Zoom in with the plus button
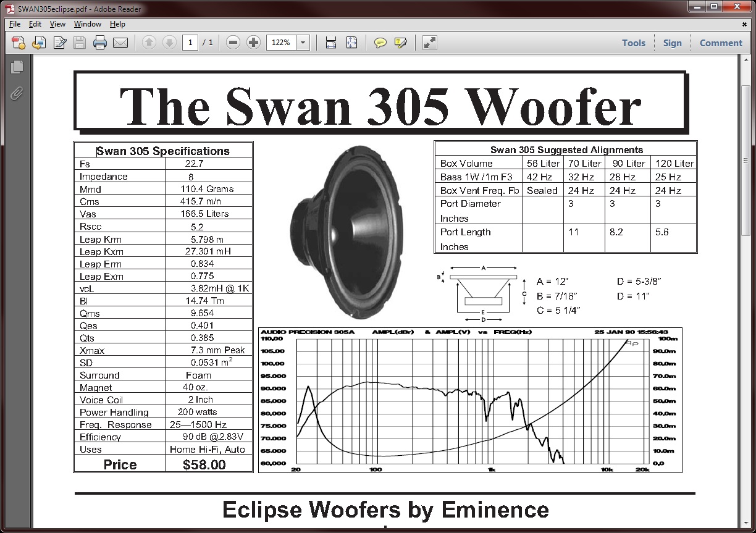Screen dimensions: 756x533 click(x=253, y=43)
